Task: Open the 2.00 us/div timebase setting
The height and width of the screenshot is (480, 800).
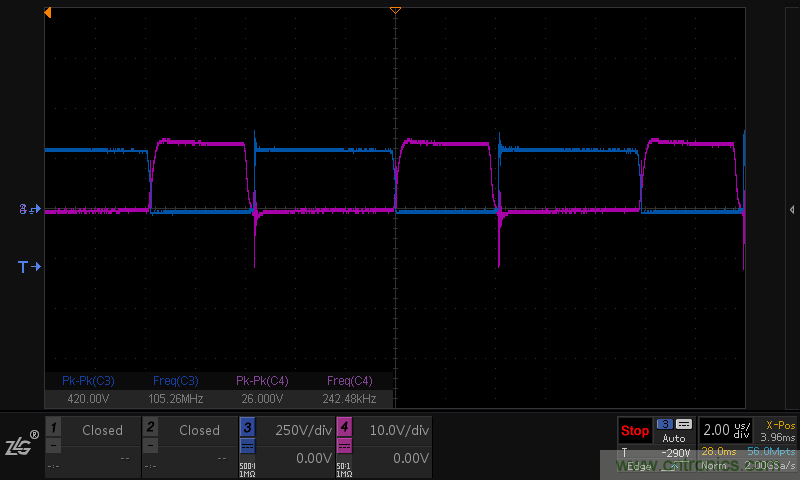Action: [725, 430]
